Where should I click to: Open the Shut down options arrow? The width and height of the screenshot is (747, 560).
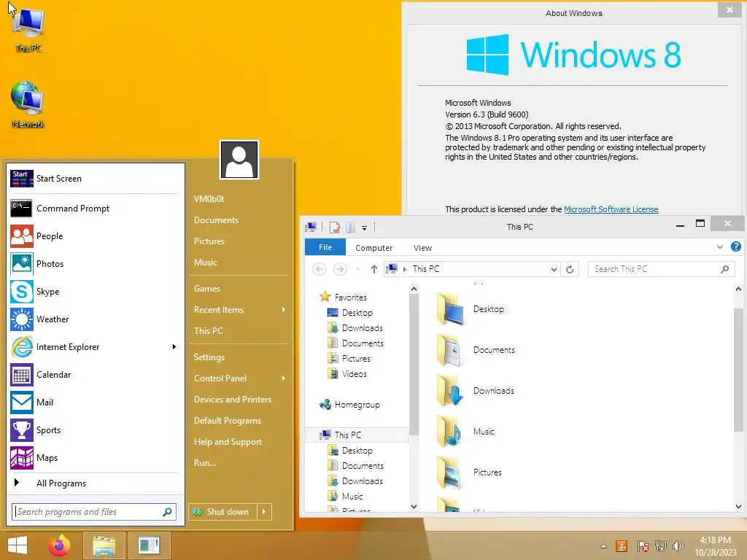click(264, 512)
